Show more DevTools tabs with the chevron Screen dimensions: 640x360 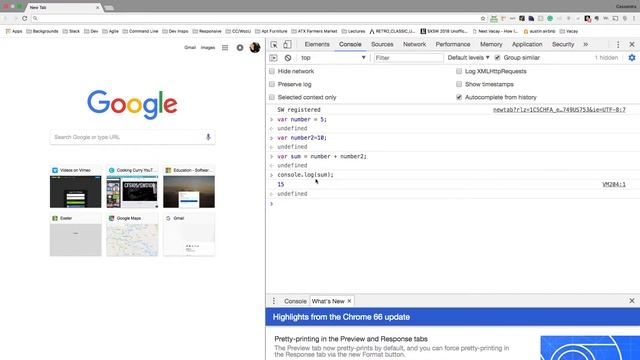tap(585, 44)
